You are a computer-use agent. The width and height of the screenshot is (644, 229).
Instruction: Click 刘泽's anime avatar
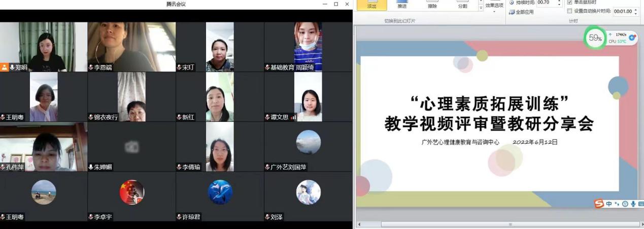coord(309,192)
